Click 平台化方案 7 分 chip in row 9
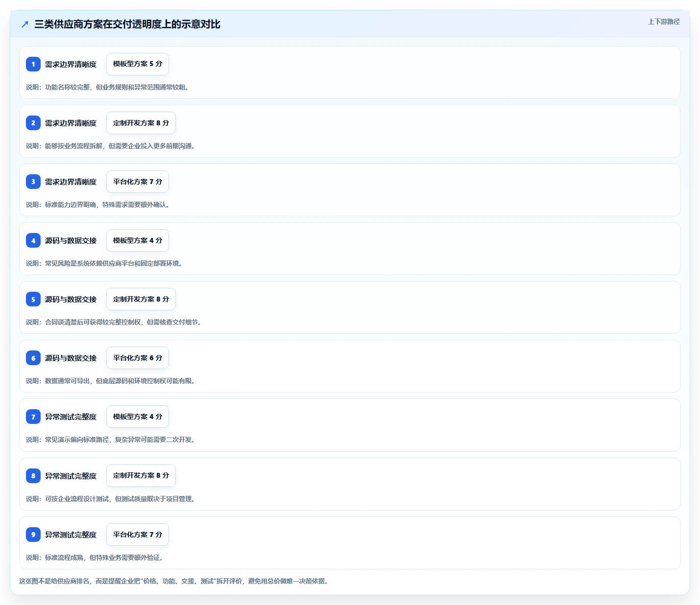 [x=138, y=535]
